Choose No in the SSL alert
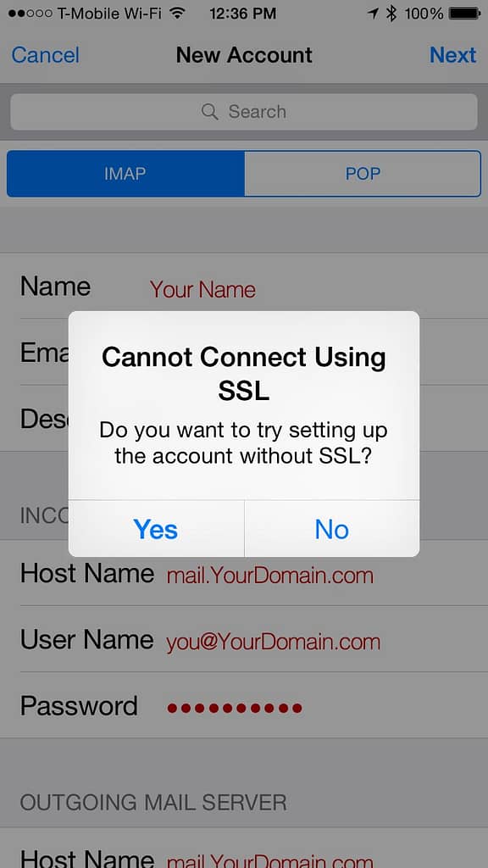Screen dimensions: 488x868 [x=332, y=529]
